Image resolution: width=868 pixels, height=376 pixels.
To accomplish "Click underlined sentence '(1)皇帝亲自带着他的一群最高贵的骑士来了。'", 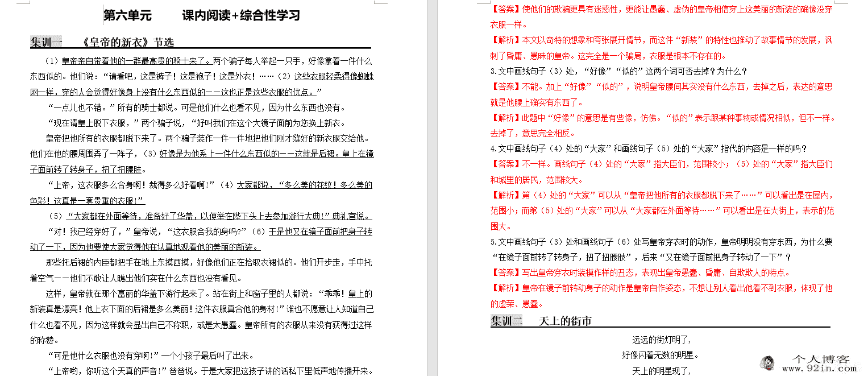I will (x=128, y=61).
